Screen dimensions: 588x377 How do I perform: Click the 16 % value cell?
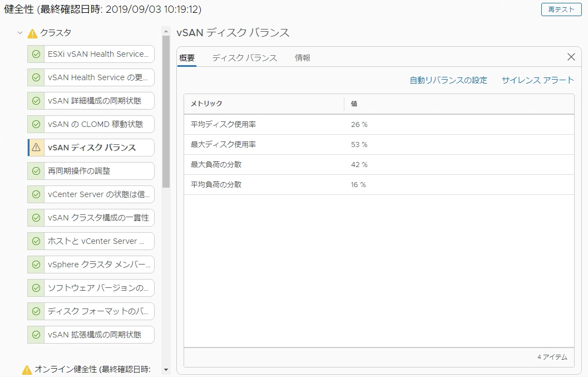click(358, 185)
